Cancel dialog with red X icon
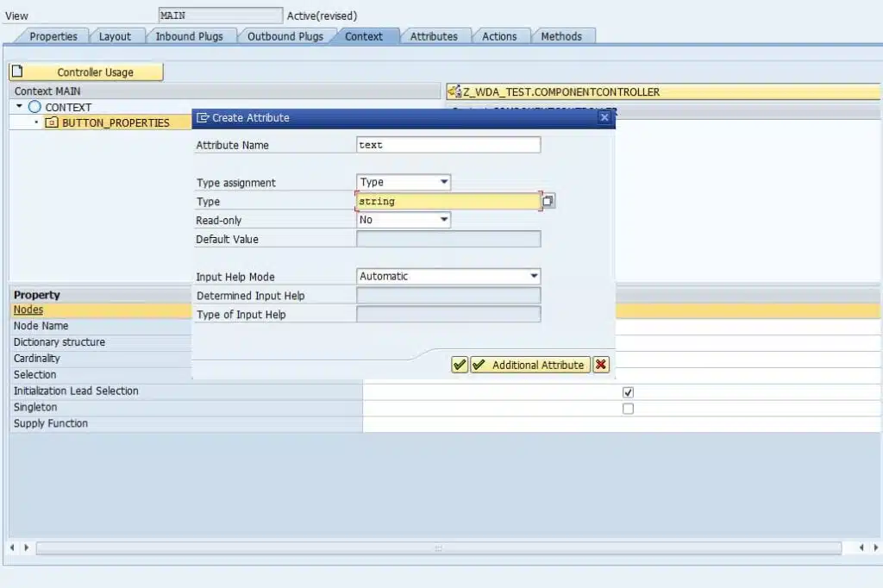 tap(601, 365)
